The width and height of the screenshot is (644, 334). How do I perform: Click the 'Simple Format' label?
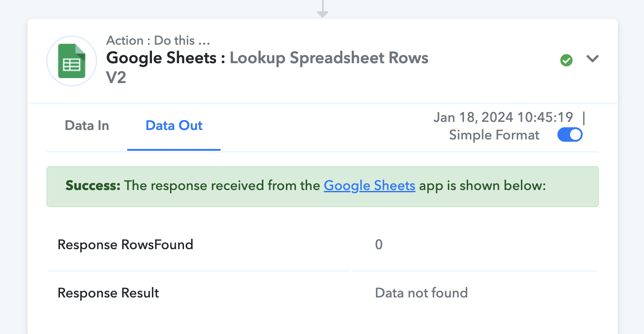[x=494, y=135]
